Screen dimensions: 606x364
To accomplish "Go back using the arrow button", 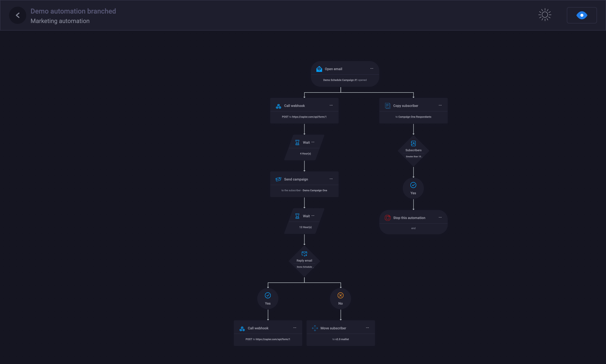I will coord(18,15).
